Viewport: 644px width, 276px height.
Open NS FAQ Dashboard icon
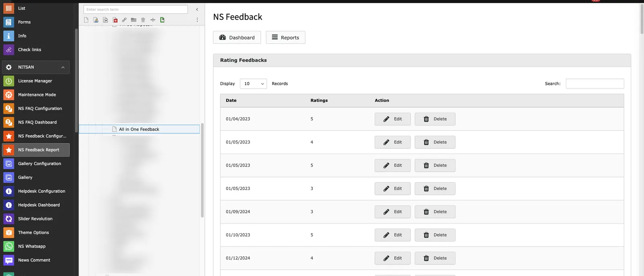[8, 122]
